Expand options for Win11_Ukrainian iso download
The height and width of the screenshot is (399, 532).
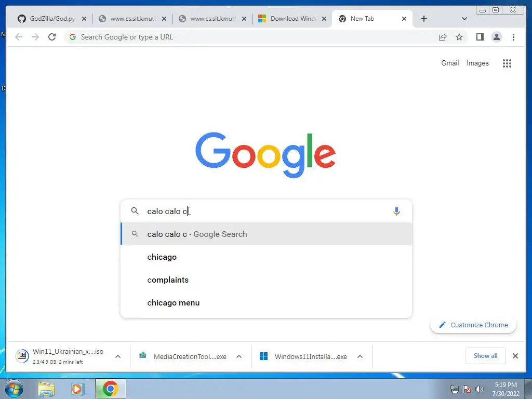118,356
